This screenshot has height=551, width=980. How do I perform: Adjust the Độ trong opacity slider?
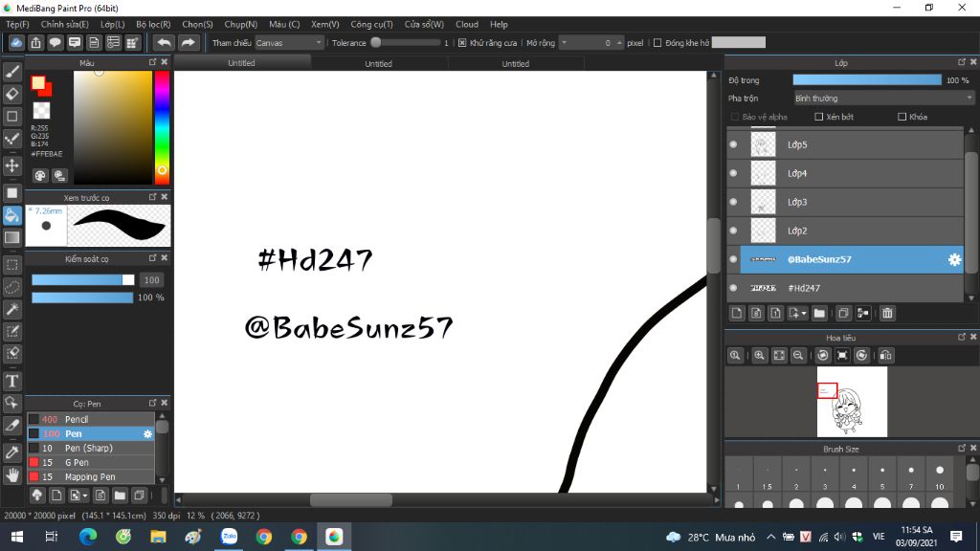867,80
